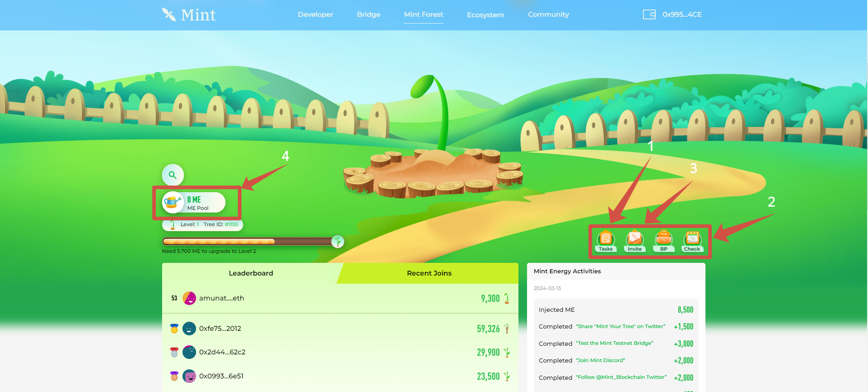
Task: Open "Follow @Mint_Blockchain Twitter" task link
Action: pyautogui.click(x=621, y=377)
